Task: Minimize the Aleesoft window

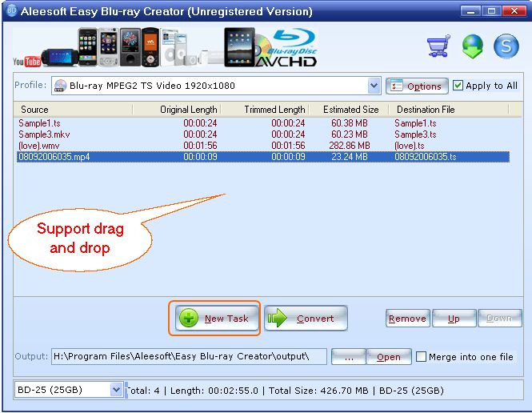Action: coord(470,11)
